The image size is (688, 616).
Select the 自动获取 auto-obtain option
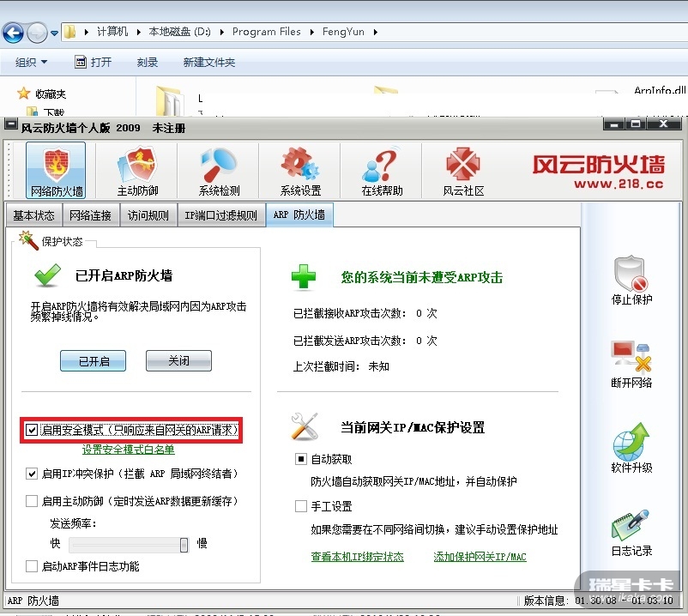point(300,459)
